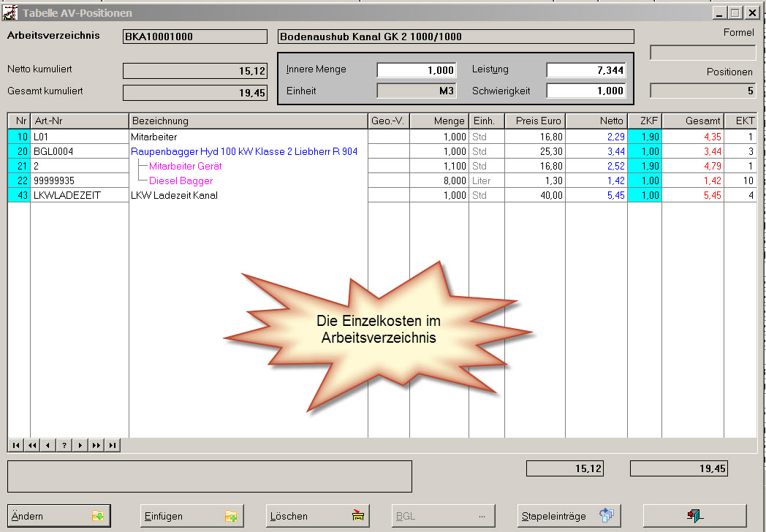766x532 pixels.
Task: Click the Leistung value field
Action: pos(586,69)
